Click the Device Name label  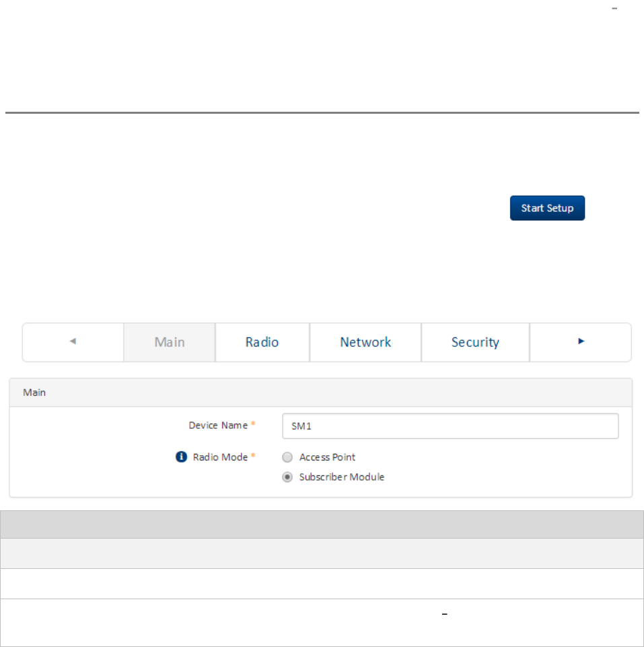pyautogui.click(x=218, y=425)
